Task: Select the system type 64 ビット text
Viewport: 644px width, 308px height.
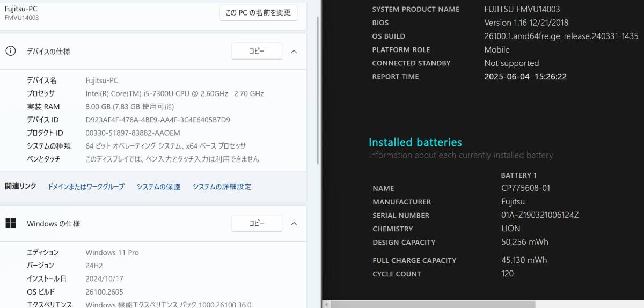Action: pos(166,146)
